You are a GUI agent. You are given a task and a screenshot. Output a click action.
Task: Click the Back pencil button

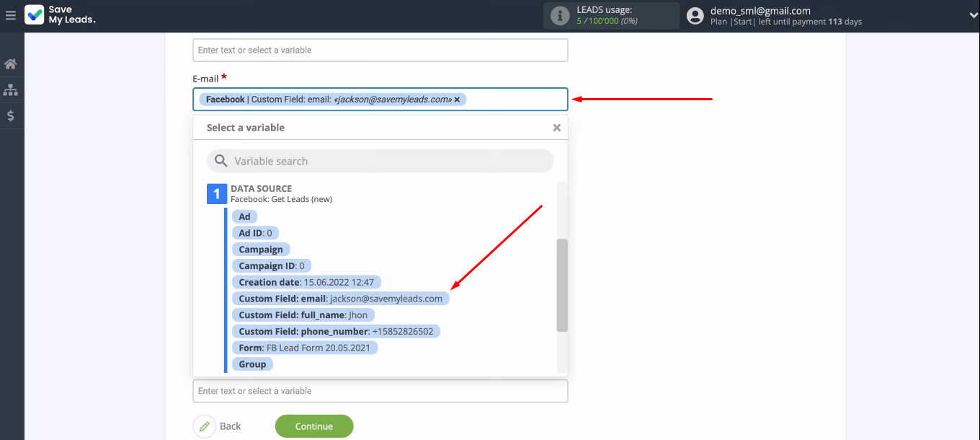(205, 426)
